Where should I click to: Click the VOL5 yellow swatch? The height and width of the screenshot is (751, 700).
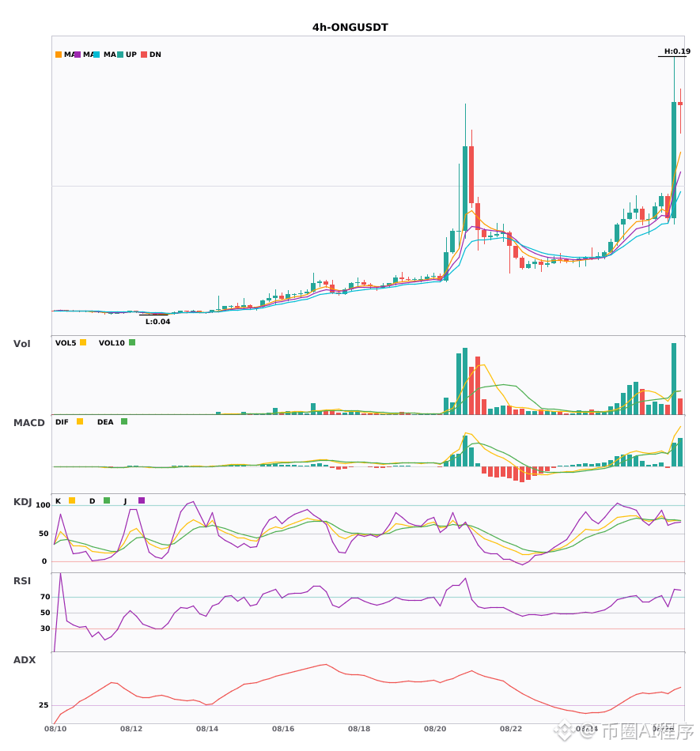click(83, 342)
